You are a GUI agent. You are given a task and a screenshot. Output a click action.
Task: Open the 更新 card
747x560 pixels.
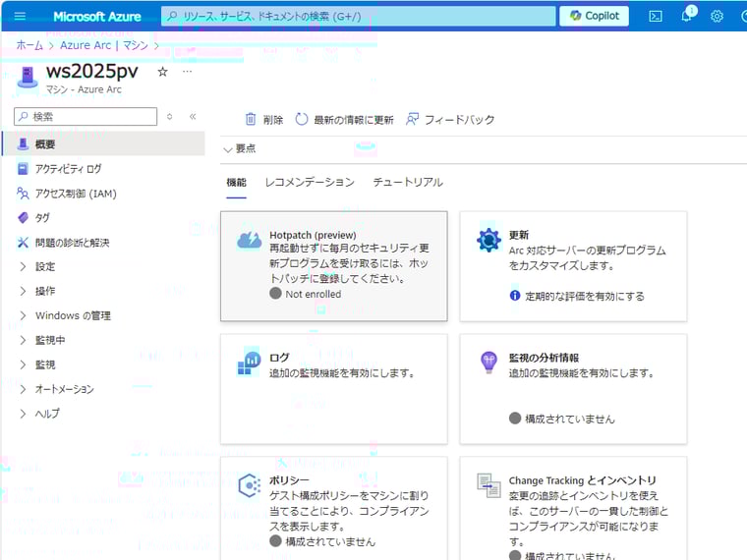(573, 266)
